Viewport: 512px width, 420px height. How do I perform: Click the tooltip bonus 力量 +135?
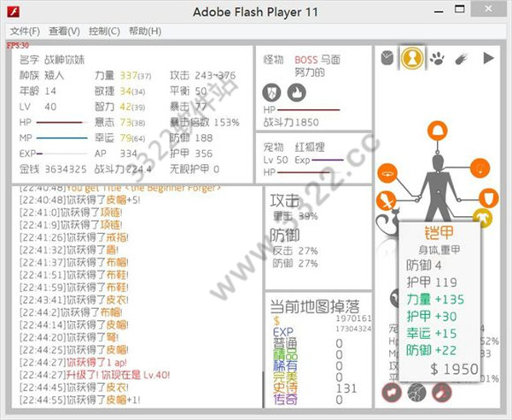(435, 300)
